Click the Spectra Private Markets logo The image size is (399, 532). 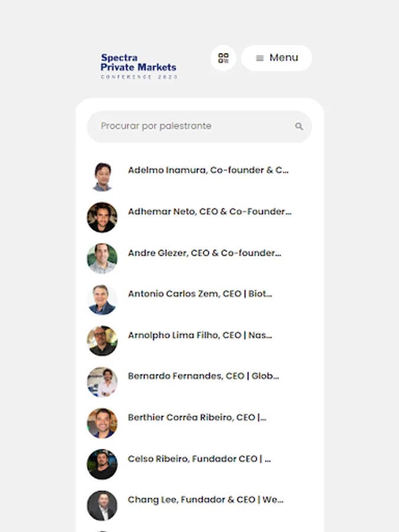click(139, 66)
